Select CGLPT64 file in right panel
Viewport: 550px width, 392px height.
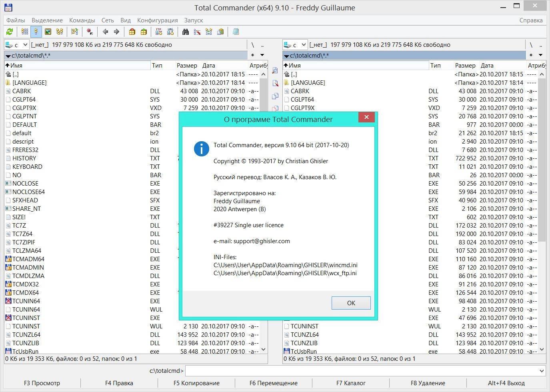(302, 99)
